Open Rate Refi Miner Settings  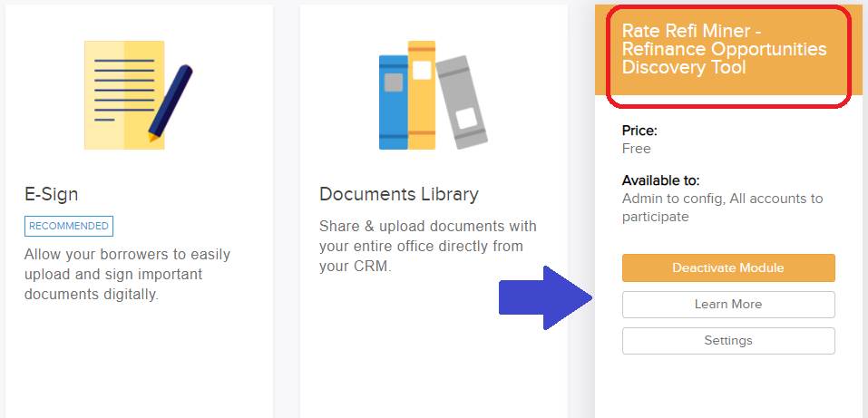coord(728,341)
